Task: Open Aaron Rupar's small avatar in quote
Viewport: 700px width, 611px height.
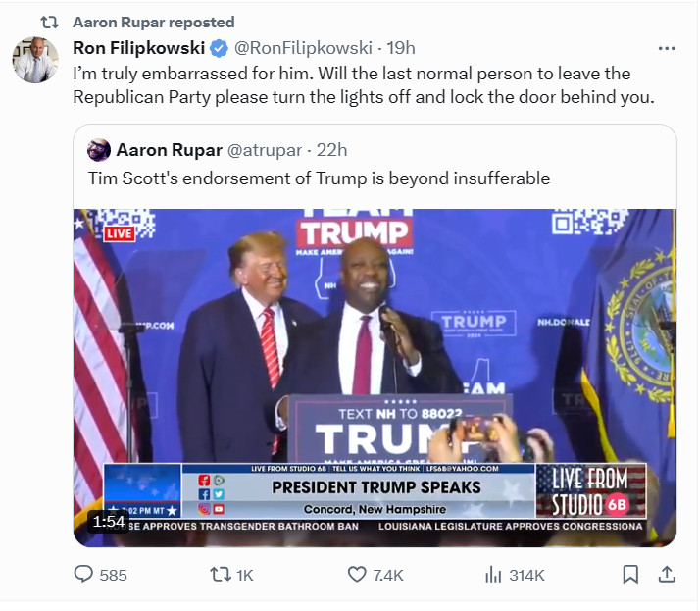Action: [99, 150]
